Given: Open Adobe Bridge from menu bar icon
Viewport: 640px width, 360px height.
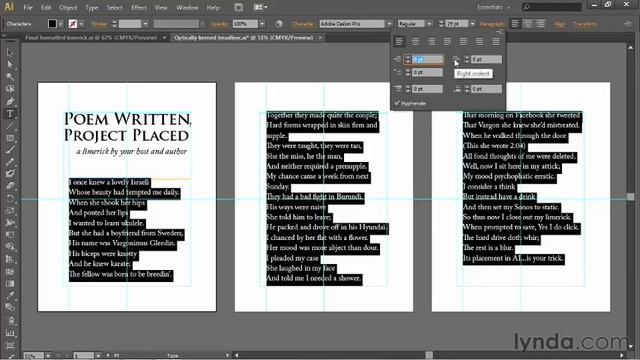Looking at the screenshot, I should point(239,7).
